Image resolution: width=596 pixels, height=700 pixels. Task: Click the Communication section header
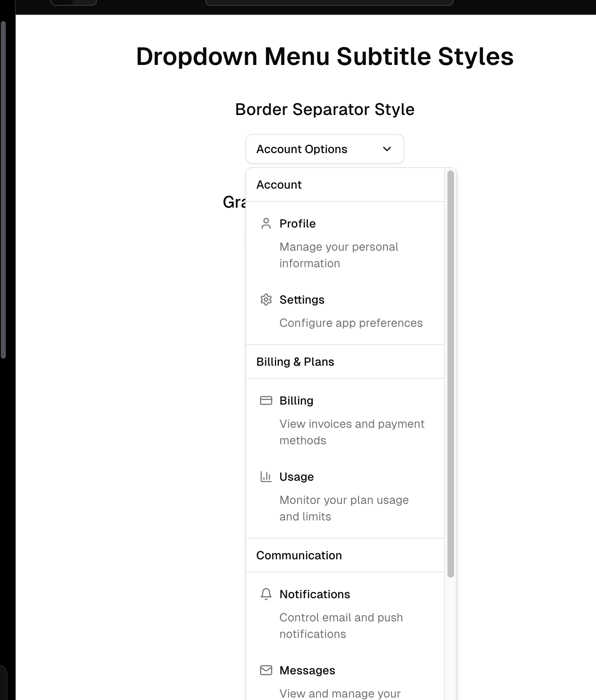[299, 555]
